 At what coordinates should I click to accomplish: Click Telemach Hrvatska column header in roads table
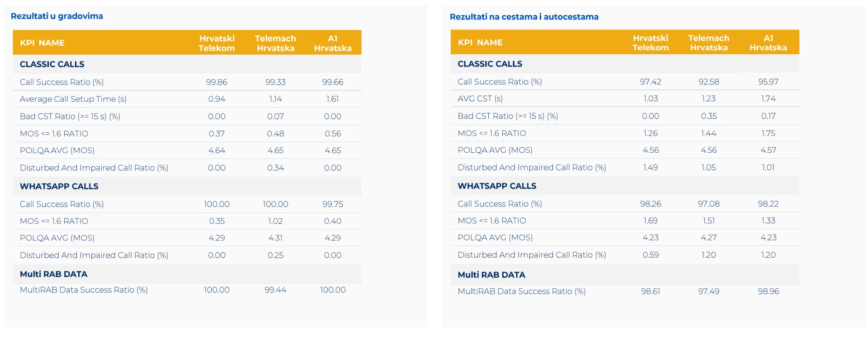(709, 43)
